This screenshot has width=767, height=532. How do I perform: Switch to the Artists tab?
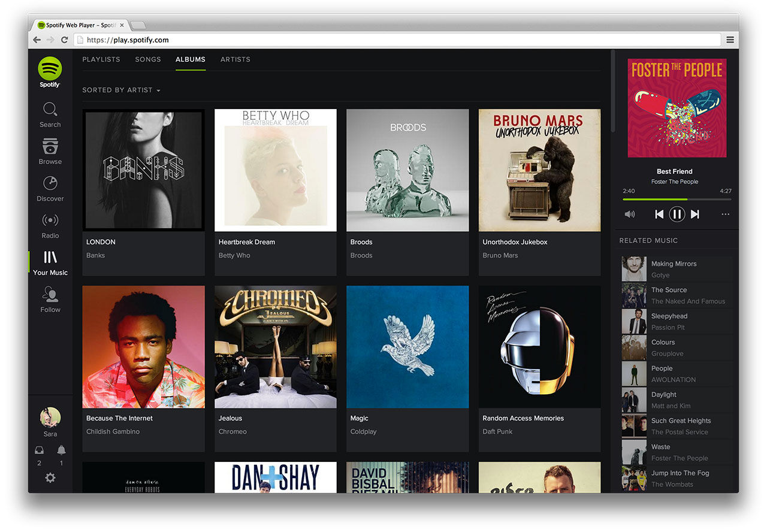[x=235, y=59]
